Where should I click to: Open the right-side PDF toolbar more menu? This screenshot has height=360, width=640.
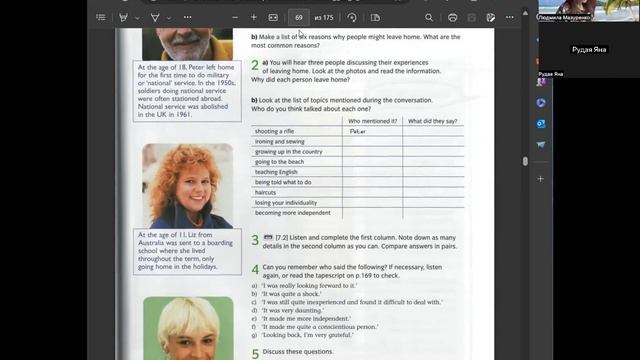(x=510, y=18)
